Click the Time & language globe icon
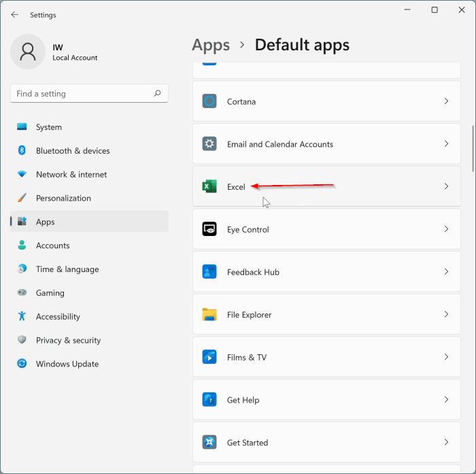 click(x=22, y=269)
